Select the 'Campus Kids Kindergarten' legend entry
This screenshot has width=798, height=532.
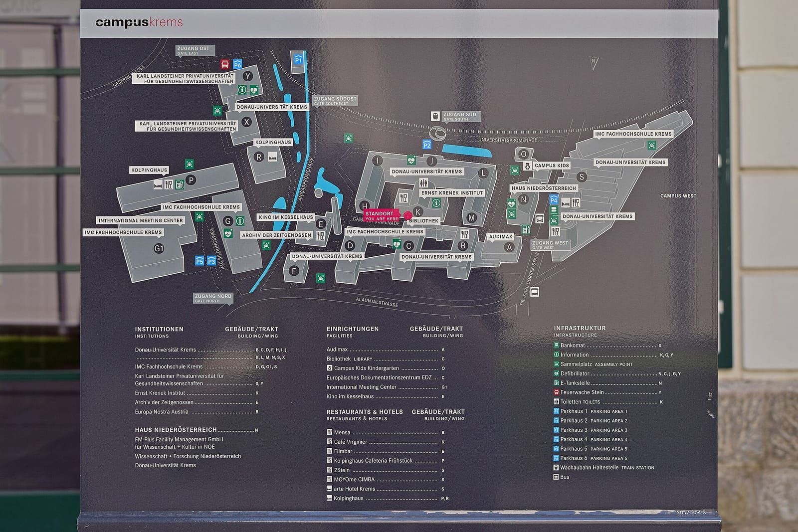pos(386,368)
